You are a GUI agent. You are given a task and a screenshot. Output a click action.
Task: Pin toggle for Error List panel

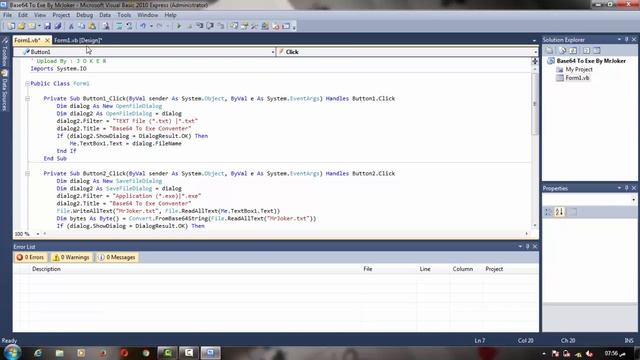pos(527,247)
